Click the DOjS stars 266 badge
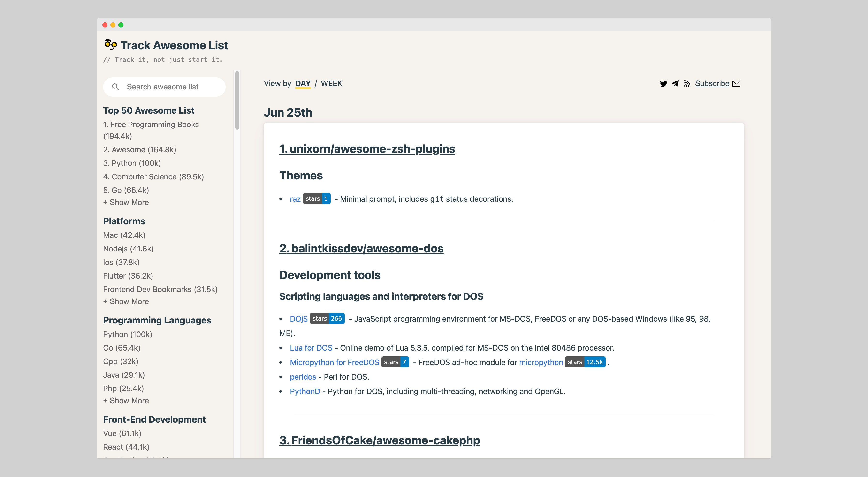The image size is (868, 477). (327, 318)
